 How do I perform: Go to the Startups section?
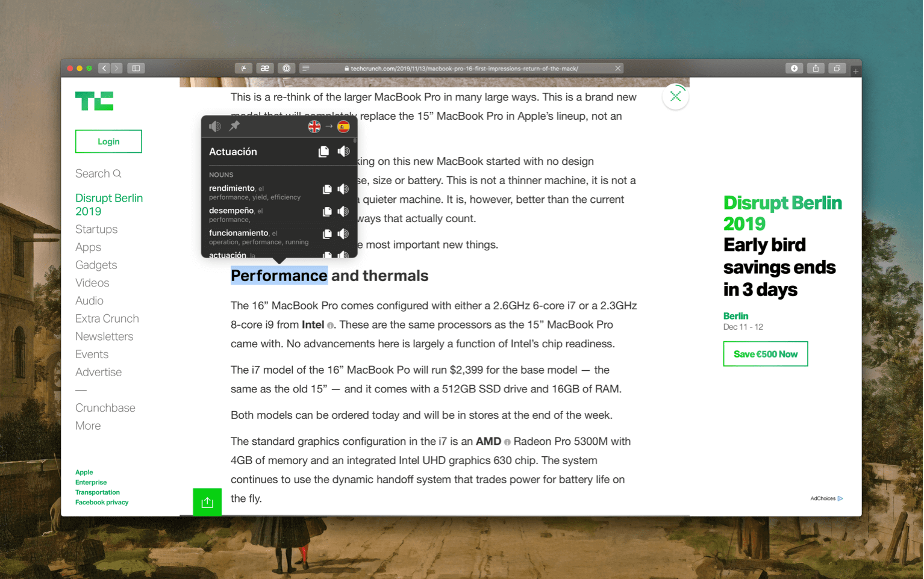tap(96, 229)
